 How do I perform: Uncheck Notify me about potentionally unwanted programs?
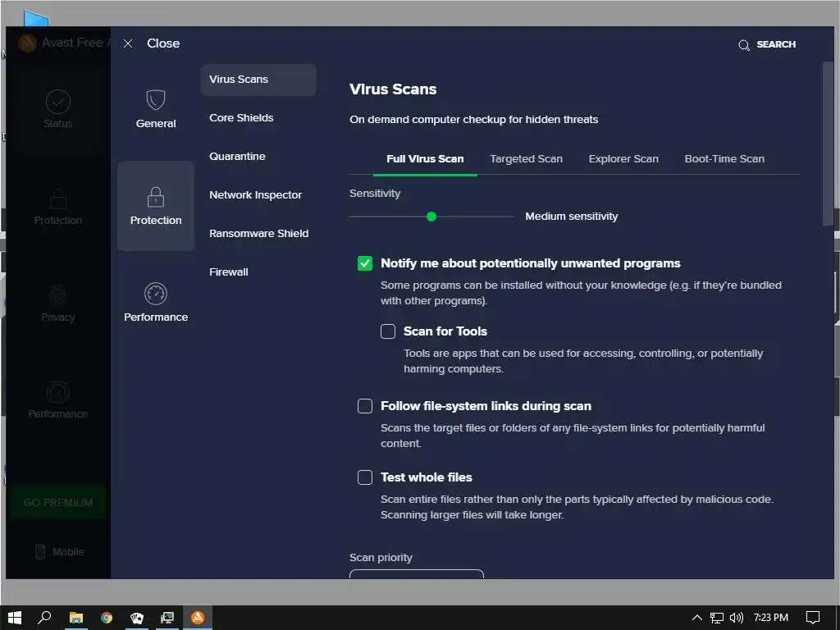click(x=365, y=263)
